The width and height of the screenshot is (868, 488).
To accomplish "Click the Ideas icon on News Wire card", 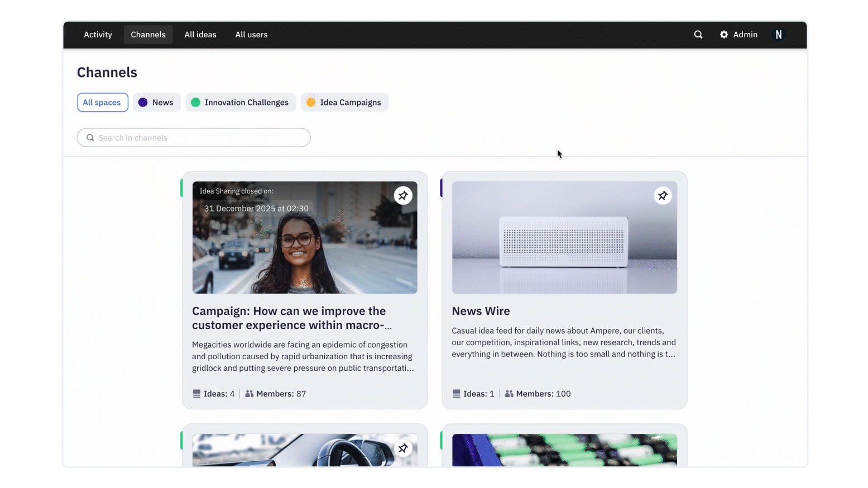I will 456,394.
